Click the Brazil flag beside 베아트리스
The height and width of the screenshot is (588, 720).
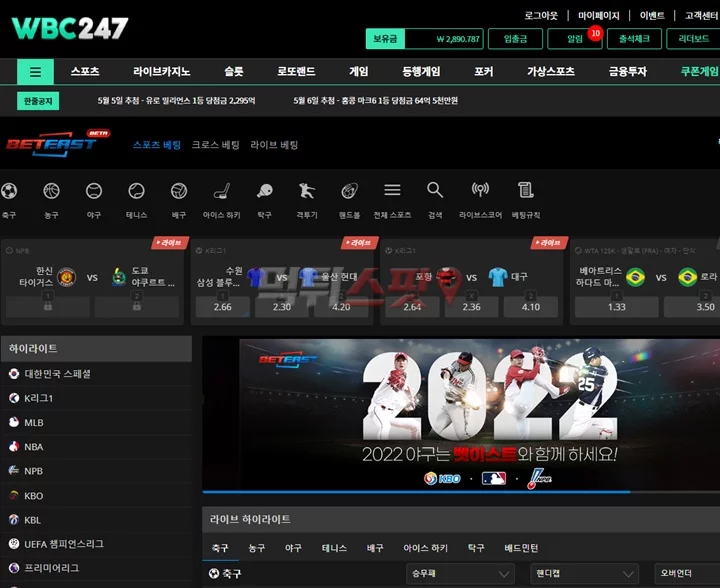pyautogui.click(x=635, y=277)
